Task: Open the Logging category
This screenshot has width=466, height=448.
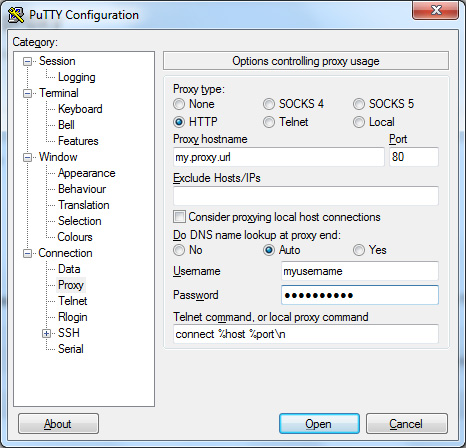Action: click(77, 77)
